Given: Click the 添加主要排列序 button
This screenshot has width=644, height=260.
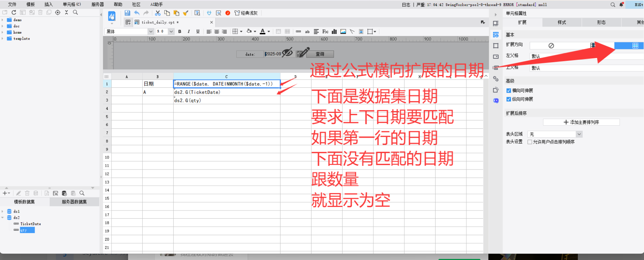Looking at the screenshot, I should coord(581,122).
